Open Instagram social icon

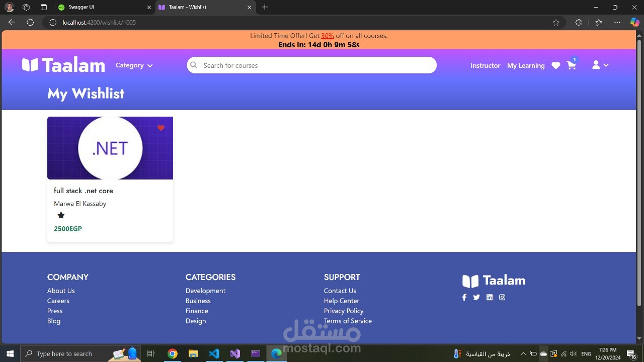[502, 297]
